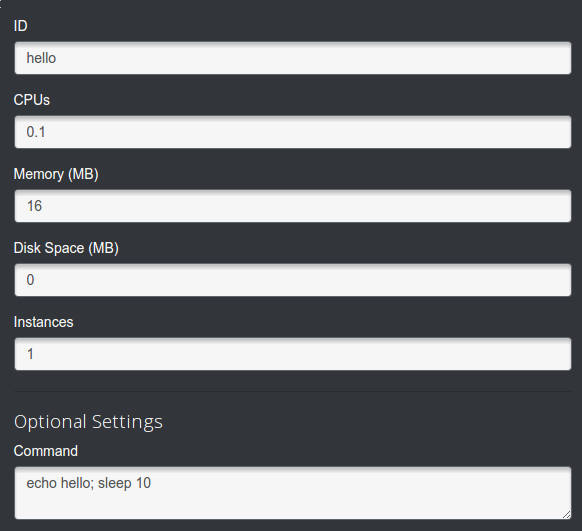Click inside the Memory (MB) field
This screenshot has width=582, height=531.
[293, 206]
